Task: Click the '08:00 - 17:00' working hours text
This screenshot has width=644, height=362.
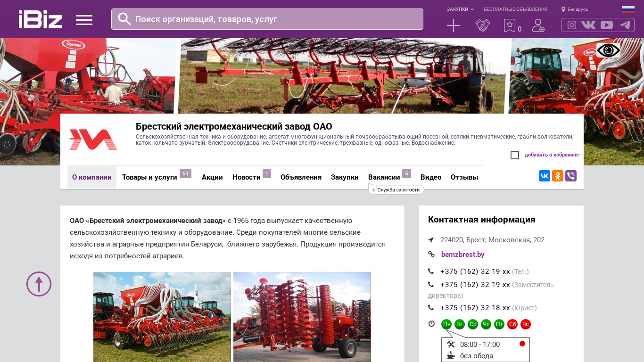Action: click(x=480, y=345)
